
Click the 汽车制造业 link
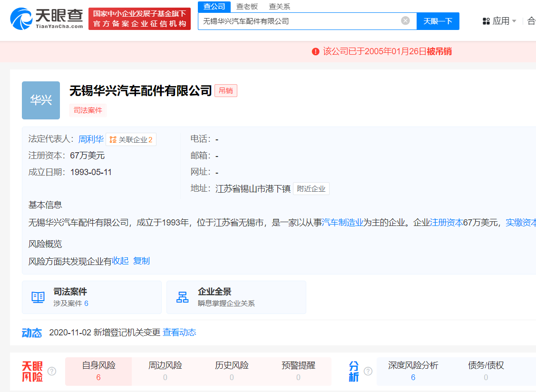[x=342, y=223]
